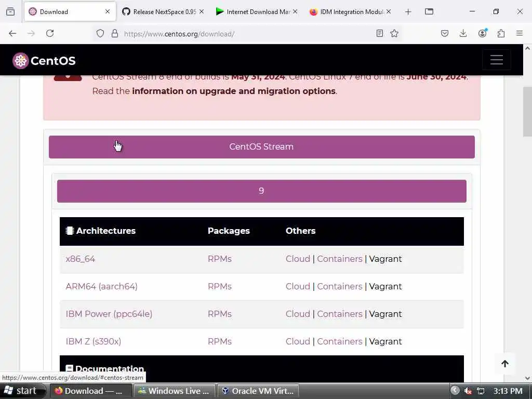Screen dimensions: 532x399
Task: Open information on upgrade and migration options
Action: pyautogui.click(x=234, y=91)
